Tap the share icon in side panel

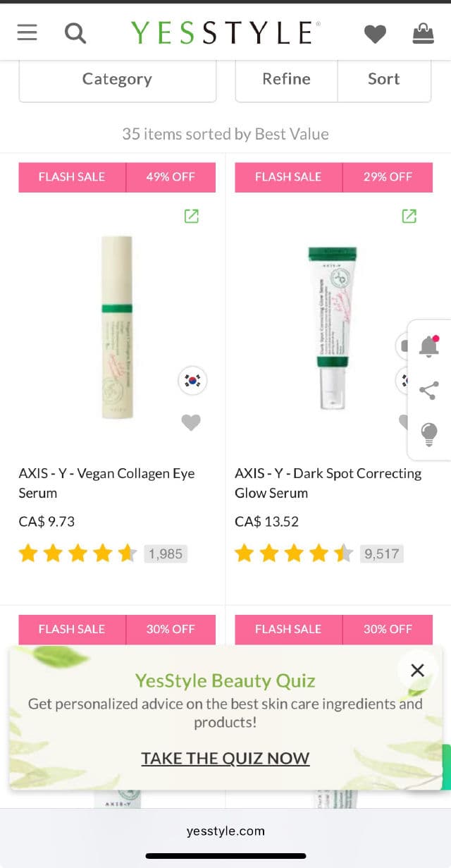(428, 391)
